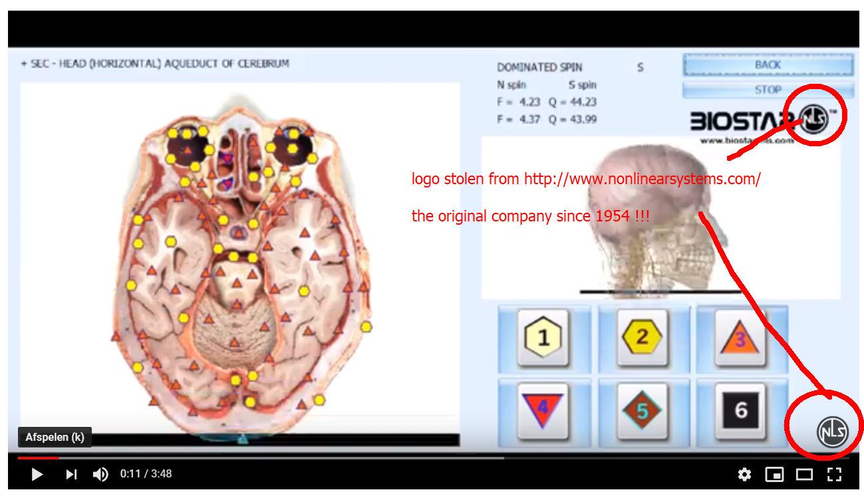Mute the video volume

point(100,474)
